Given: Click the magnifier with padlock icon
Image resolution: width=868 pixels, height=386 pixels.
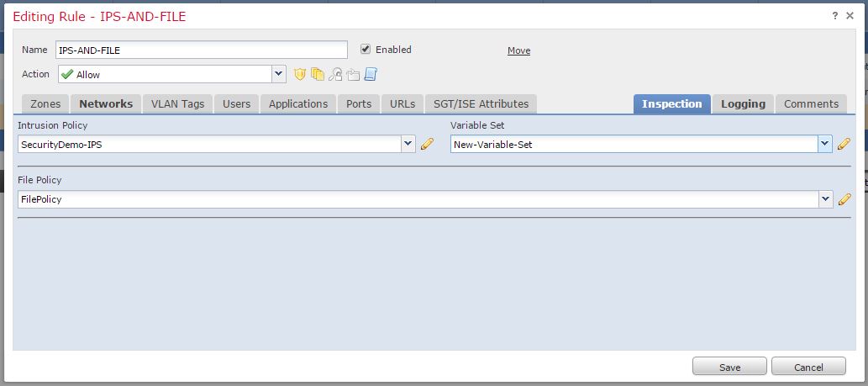Looking at the screenshot, I should (335, 74).
